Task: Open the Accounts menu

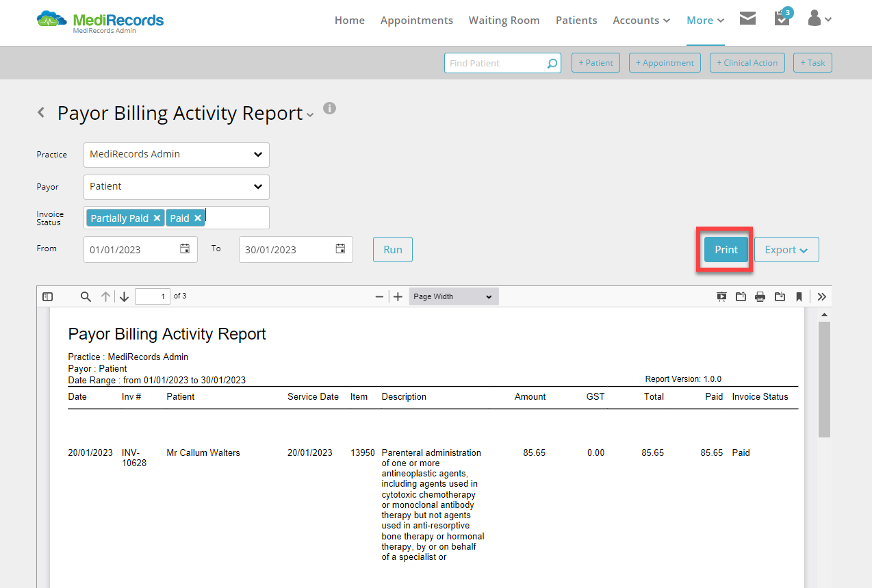Action: (641, 21)
